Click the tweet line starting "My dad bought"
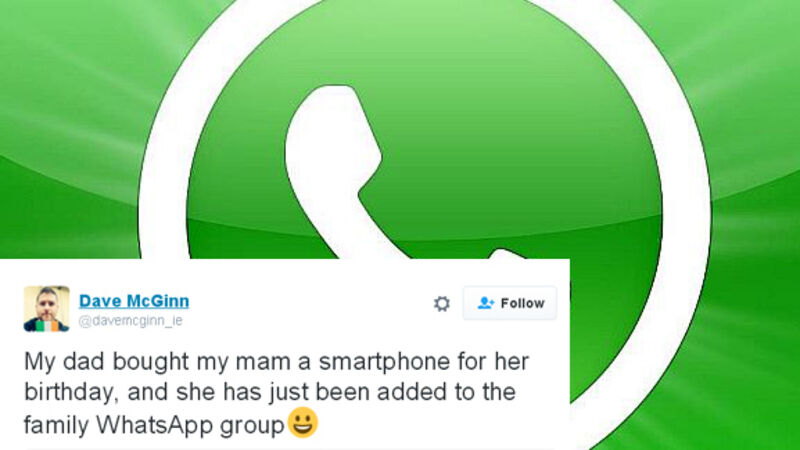 click(x=277, y=362)
